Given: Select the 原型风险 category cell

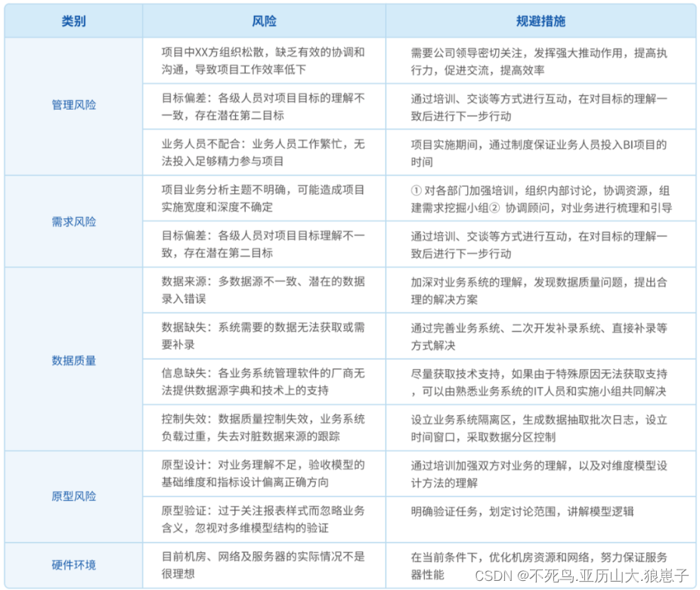Looking at the screenshot, I should 73,497.
